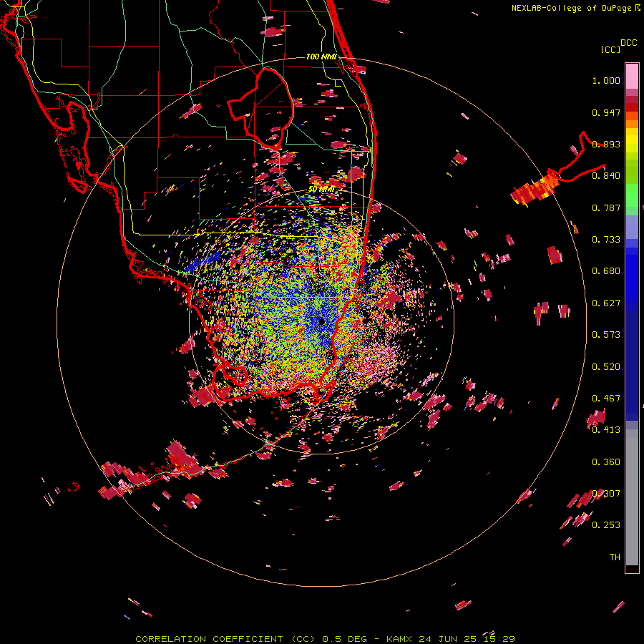Click the NEXLAB-College of DuPage label
This screenshot has height=644, width=644.
571,8
